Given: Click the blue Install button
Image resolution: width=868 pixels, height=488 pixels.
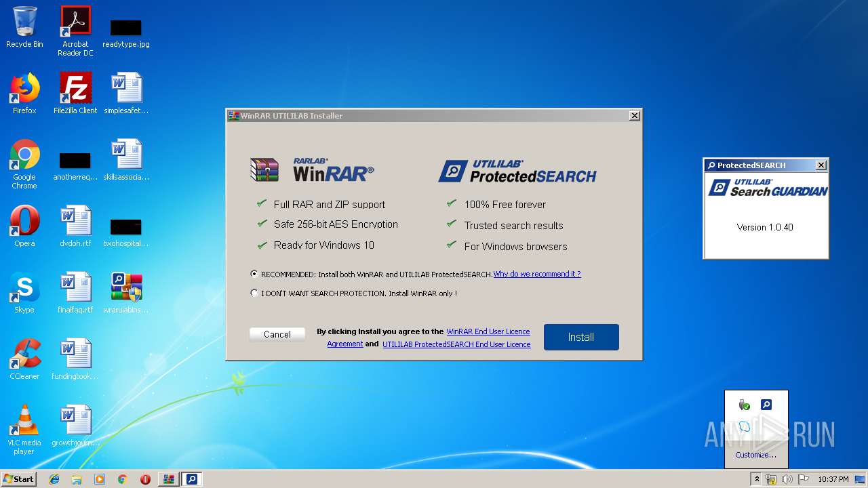Looking at the screenshot, I should click(581, 337).
